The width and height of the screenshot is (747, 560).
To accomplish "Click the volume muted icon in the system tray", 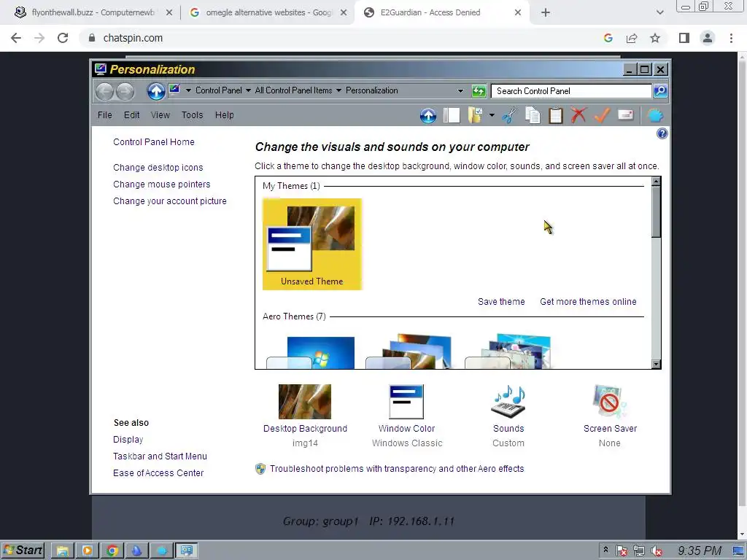I will click(656, 551).
